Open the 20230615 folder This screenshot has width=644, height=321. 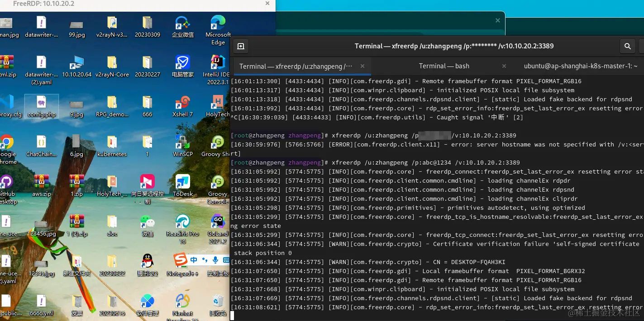[112, 305]
